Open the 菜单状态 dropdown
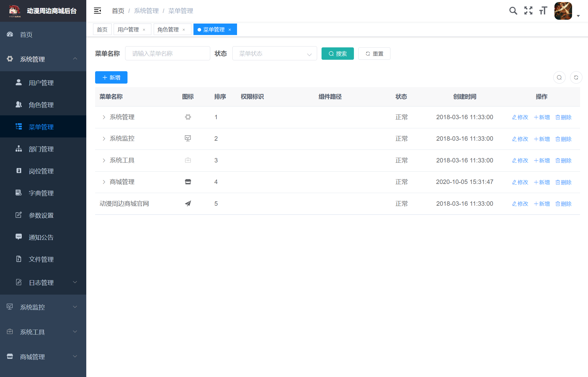The width and height of the screenshot is (588, 377). click(274, 54)
